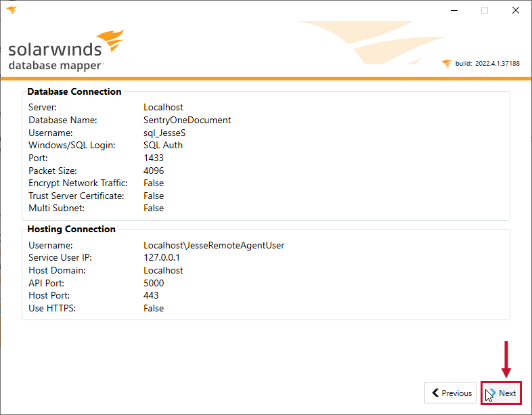Click the SolarWinds Database Mapper logo

click(66, 50)
